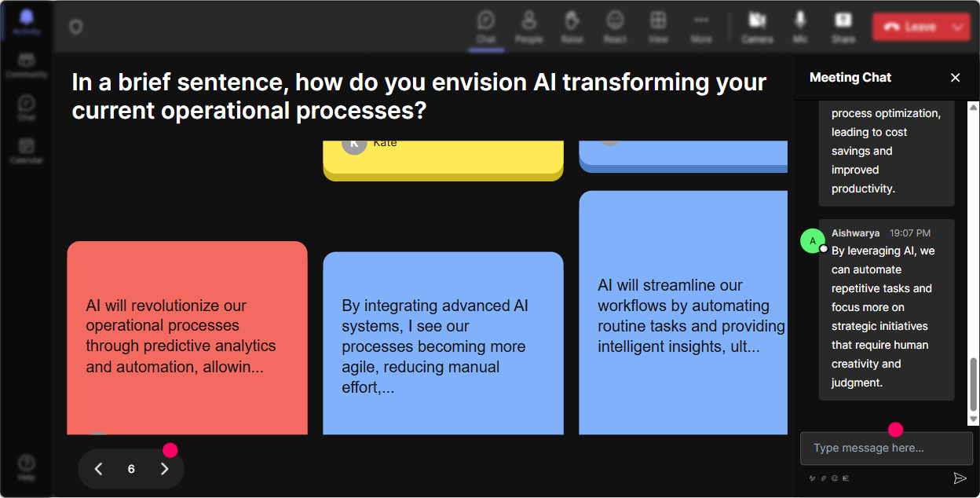
Task: Click Kate's avatar on yellow card
Action: pyautogui.click(x=354, y=146)
